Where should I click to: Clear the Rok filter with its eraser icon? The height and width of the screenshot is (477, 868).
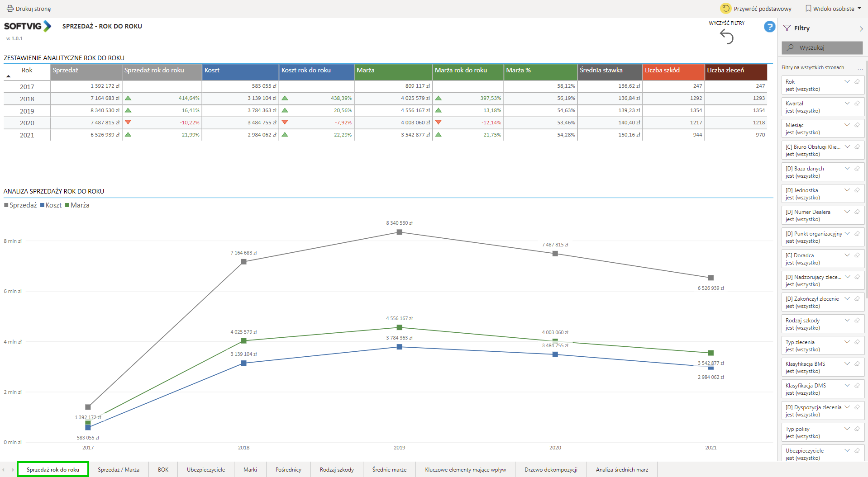click(x=857, y=82)
